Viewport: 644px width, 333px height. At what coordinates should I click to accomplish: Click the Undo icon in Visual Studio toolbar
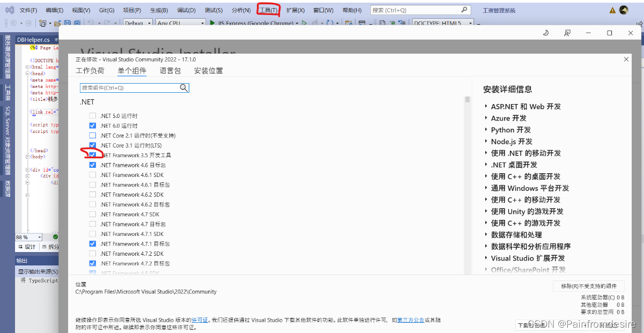(91, 23)
